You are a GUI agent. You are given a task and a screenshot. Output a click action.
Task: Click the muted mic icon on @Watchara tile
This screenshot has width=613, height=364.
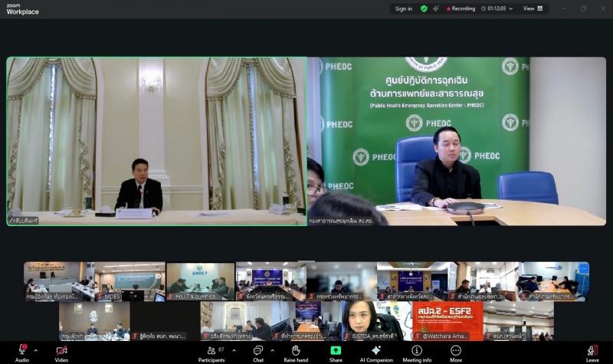418,336
